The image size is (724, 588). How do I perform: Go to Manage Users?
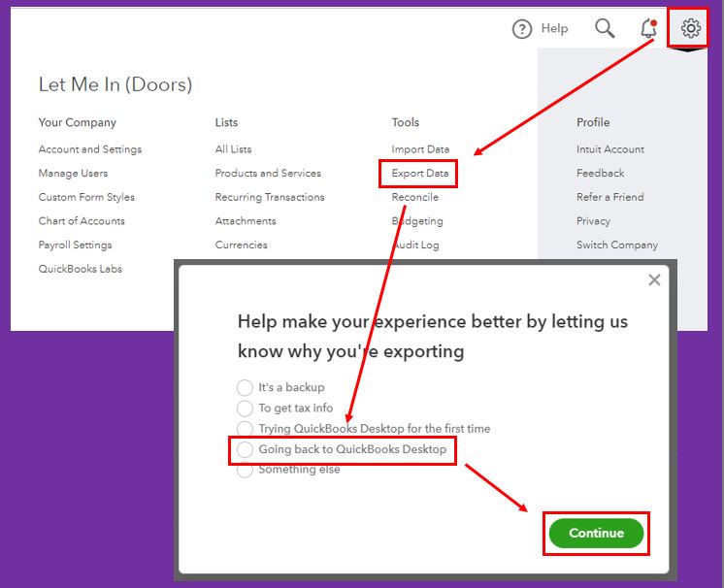point(73,173)
